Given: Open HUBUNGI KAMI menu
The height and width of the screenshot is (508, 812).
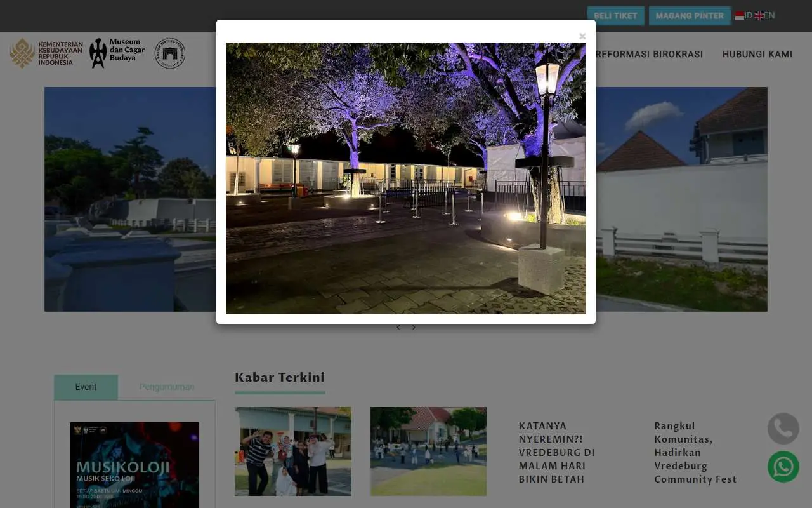Looking at the screenshot, I should (x=757, y=54).
